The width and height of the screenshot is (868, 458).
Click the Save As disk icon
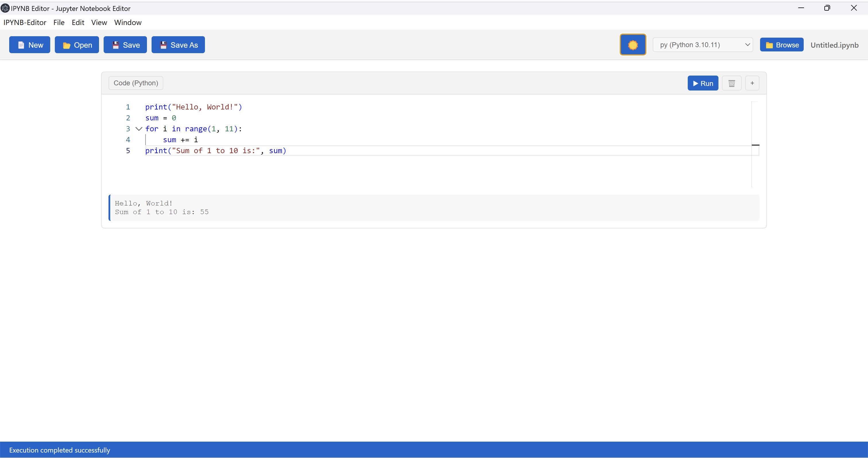164,45
